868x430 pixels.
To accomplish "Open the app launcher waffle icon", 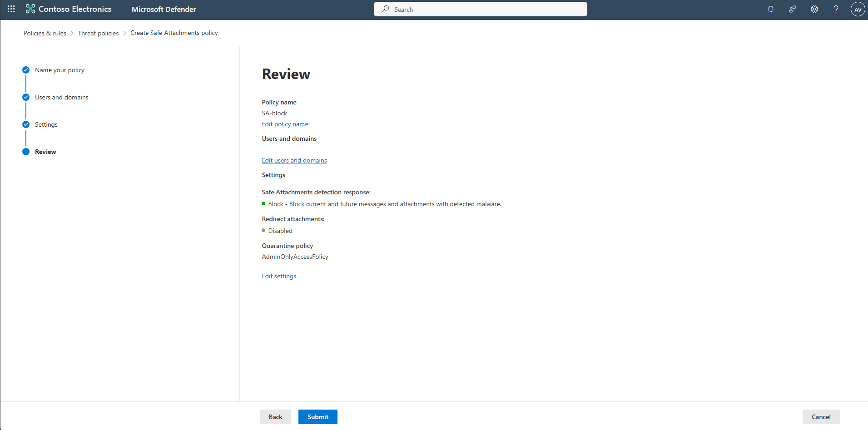I will [11, 9].
